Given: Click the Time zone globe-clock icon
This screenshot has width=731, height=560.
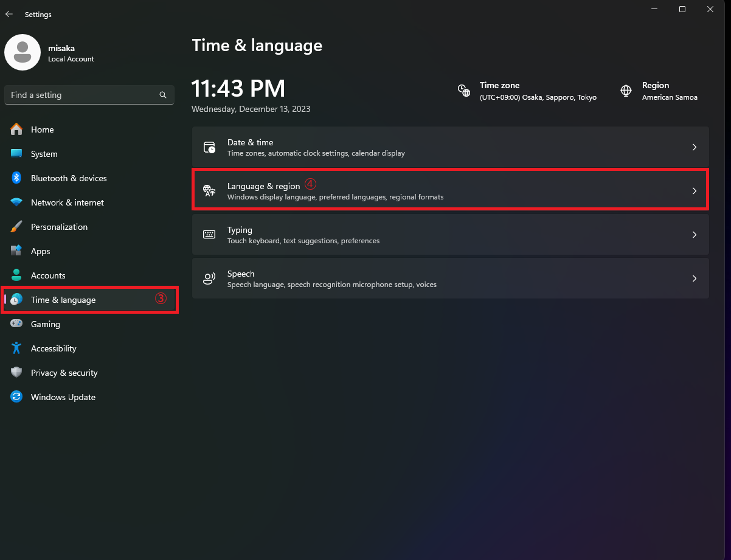Looking at the screenshot, I should pyautogui.click(x=464, y=90).
